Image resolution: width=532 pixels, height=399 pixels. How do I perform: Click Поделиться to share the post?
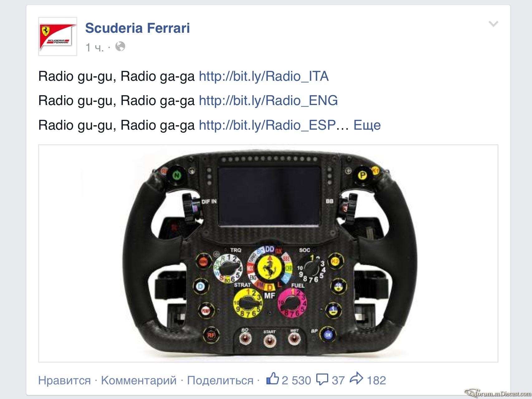[220, 380]
